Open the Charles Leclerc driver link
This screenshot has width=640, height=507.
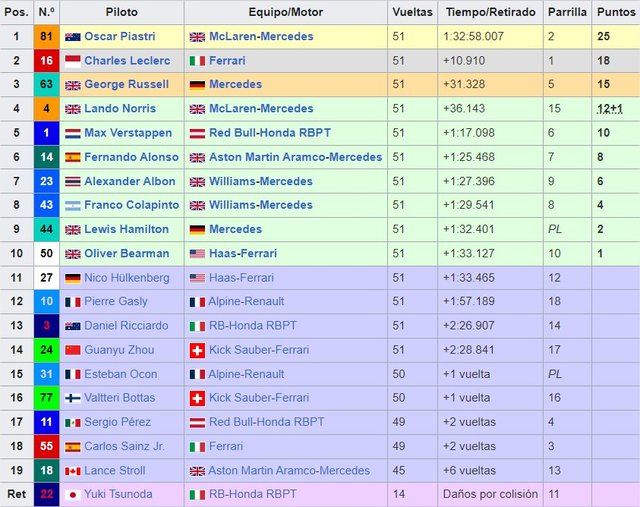pos(127,60)
